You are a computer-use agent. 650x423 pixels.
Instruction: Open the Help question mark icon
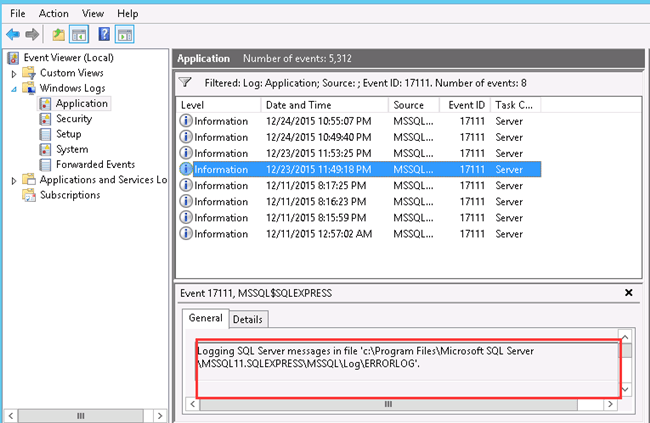pos(104,34)
